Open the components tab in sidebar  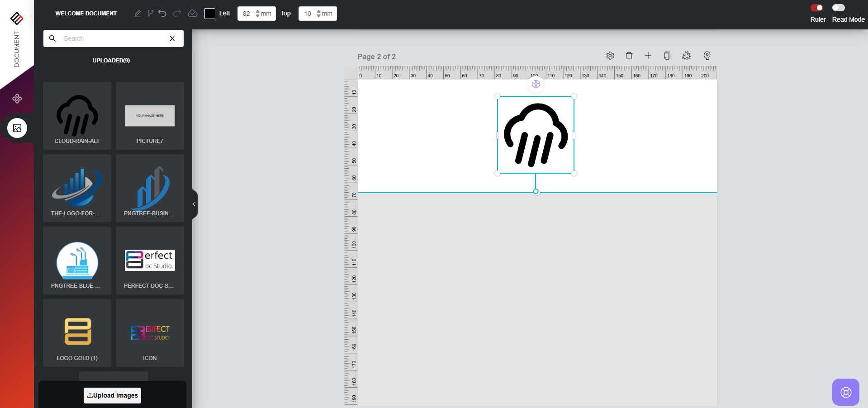pos(17,99)
